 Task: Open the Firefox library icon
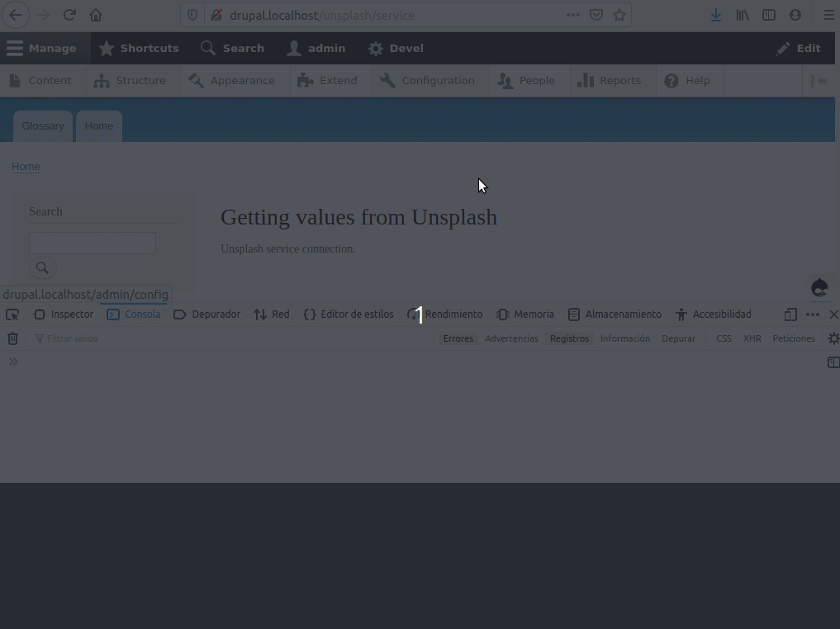coord(742,14)
